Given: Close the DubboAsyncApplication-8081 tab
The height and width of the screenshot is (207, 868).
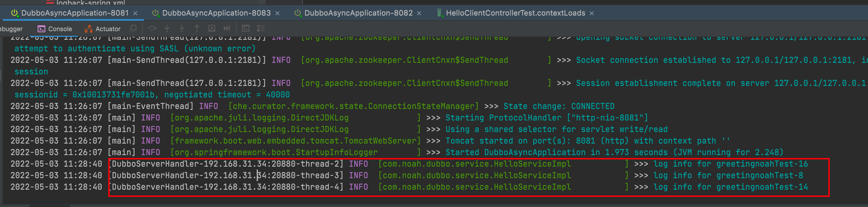Looking at the screenshot, I should (x=136, y=13).
